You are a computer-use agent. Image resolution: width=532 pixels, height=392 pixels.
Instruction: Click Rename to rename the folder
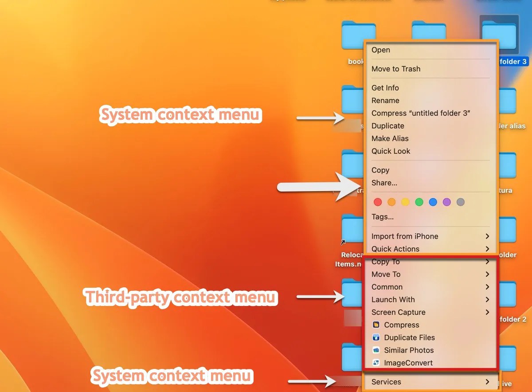click(x=385, y=101)
